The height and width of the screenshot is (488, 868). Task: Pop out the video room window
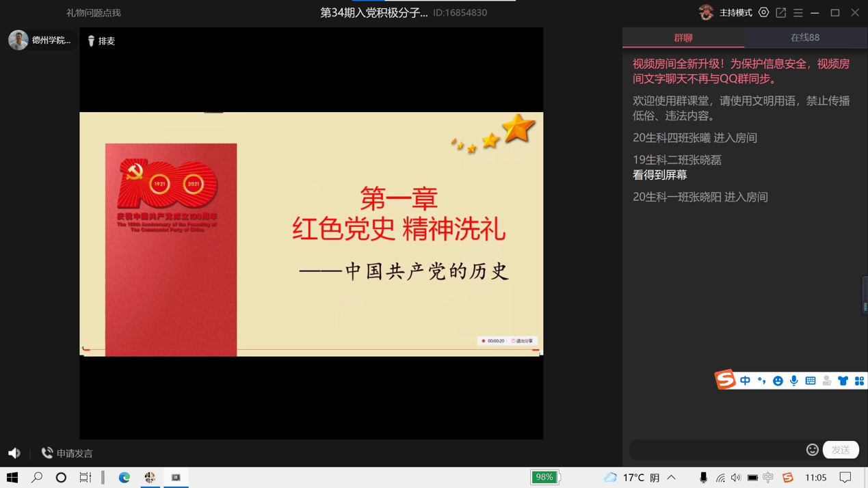pos(780,12)
